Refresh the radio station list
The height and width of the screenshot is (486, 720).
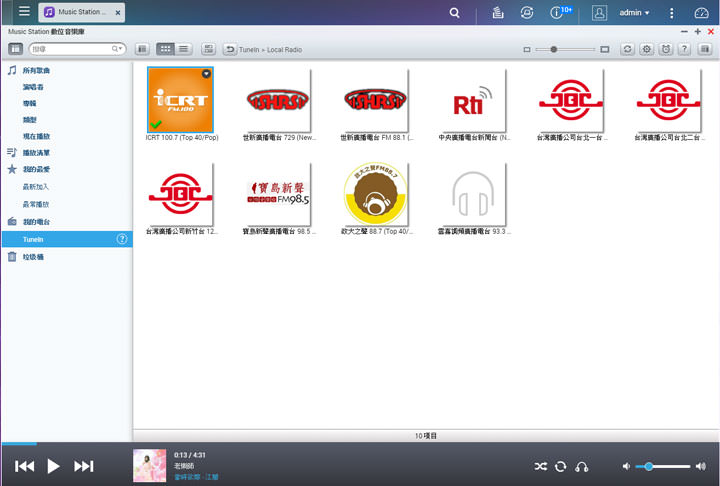tap(627, 49)
